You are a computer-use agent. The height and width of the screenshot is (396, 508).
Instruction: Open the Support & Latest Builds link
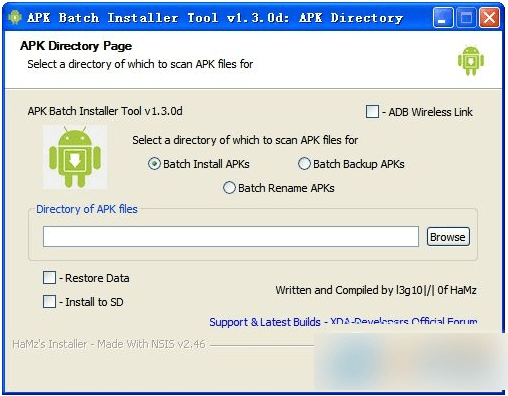pos(343,322)
